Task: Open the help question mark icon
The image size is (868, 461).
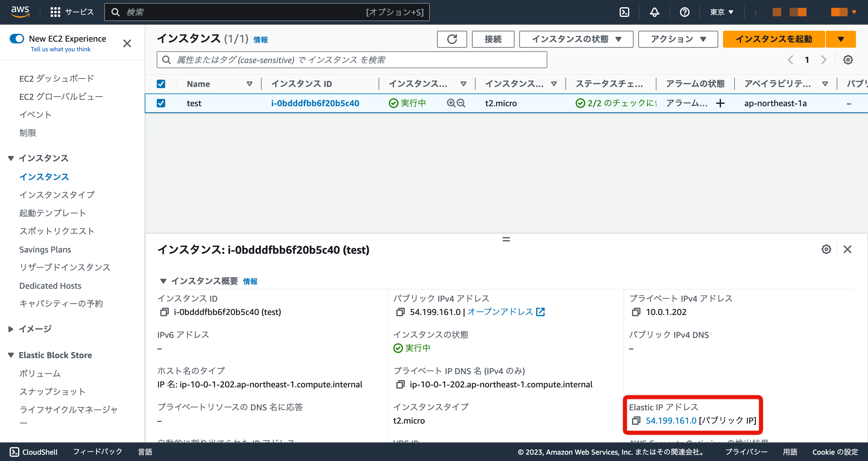Action: pos(684,12)
